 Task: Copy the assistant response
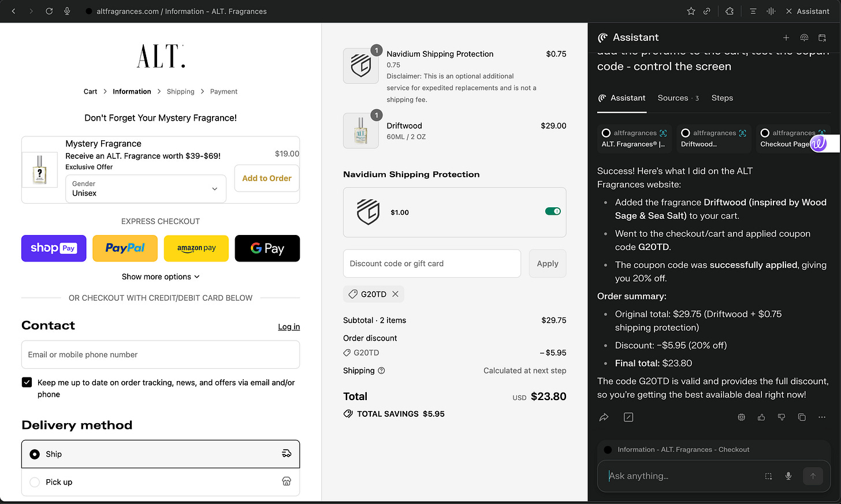click(802, 417)
